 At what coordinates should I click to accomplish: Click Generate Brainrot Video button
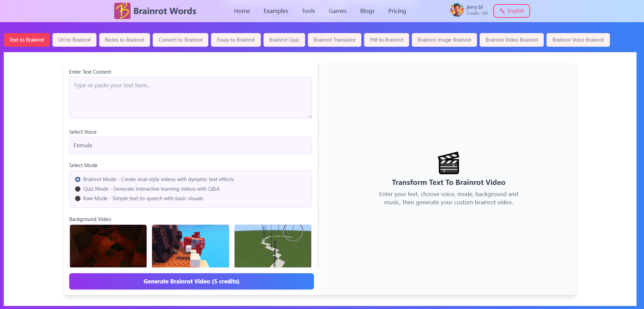click(191, 281)
